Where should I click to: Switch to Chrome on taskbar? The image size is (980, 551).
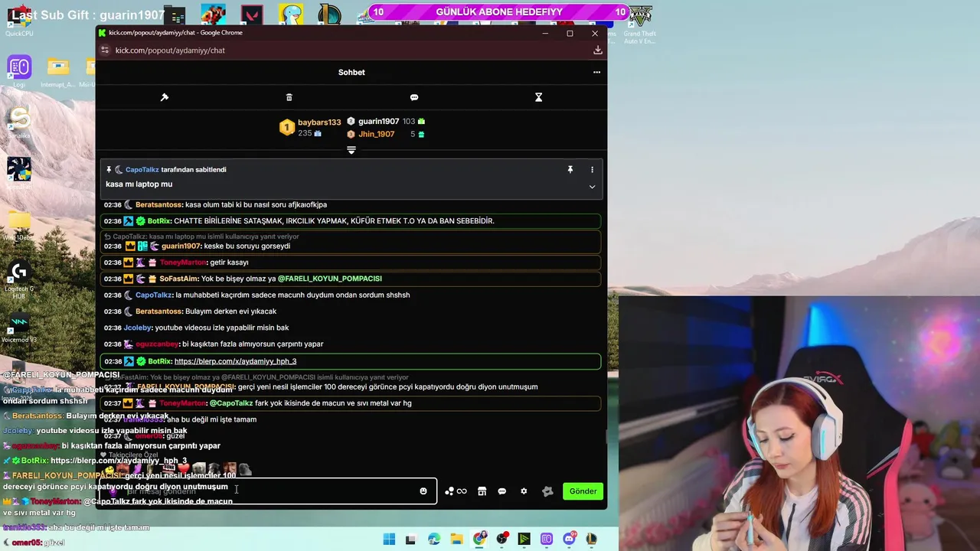[479, 540]
